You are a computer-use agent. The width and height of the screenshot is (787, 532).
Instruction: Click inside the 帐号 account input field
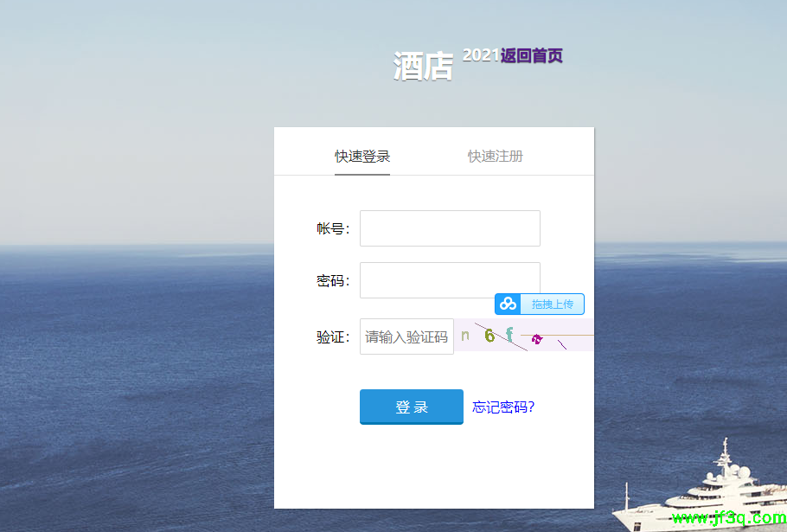tap(450, 228)
